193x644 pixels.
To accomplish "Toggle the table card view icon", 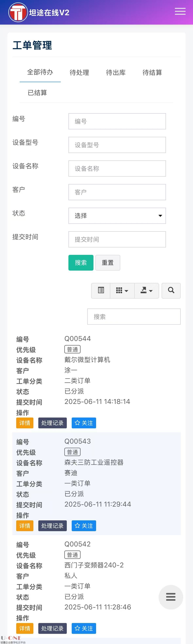I will (x=101, y=290).
